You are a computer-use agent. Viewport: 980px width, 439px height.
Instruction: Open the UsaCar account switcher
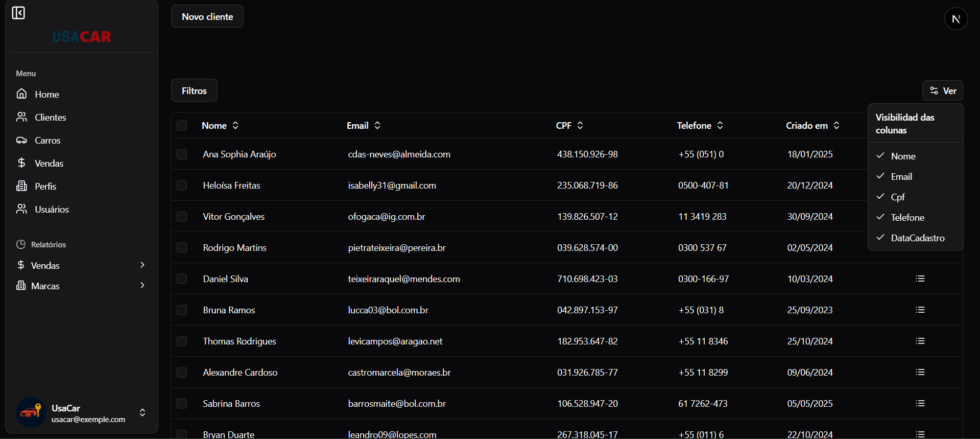[142, 412]
